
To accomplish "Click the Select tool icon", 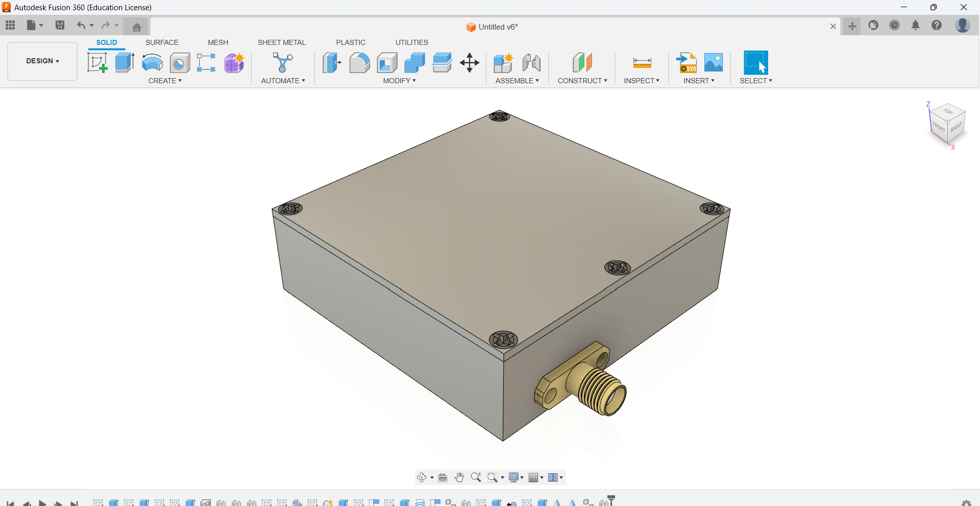I will 756,63.
